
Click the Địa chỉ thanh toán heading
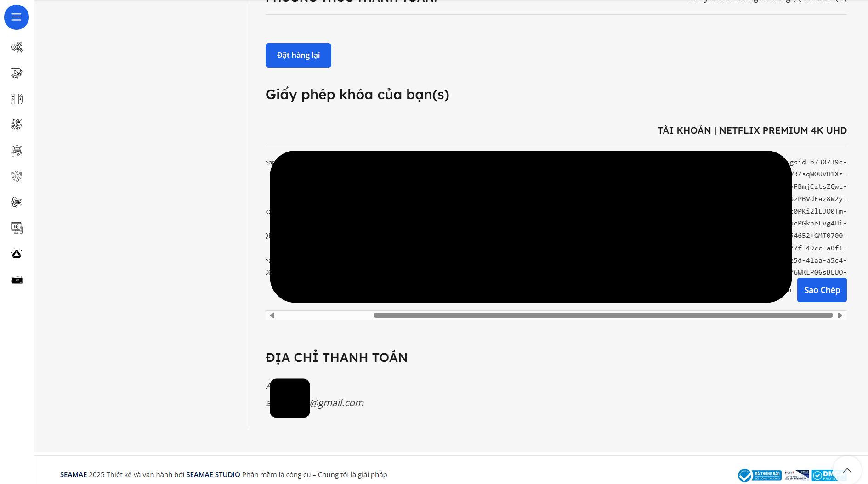click(x=336, y=358)
